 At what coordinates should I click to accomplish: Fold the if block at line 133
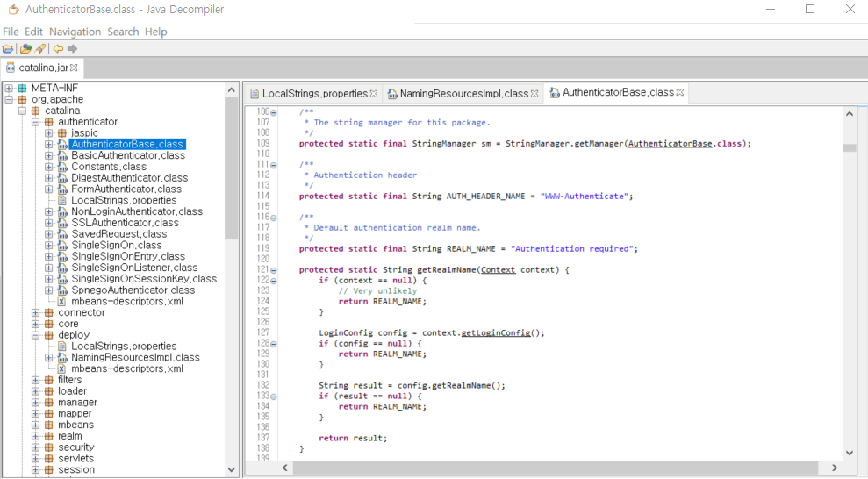pos(274,396)
